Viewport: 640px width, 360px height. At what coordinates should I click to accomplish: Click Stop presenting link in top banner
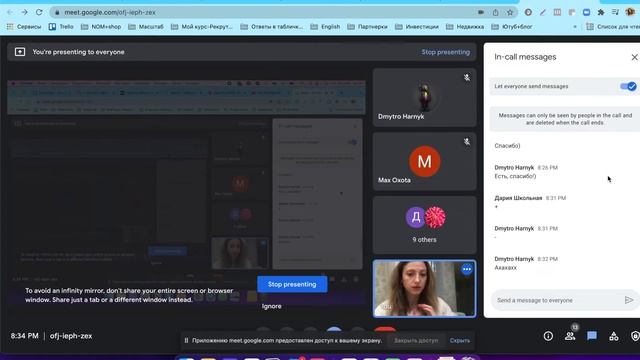445,52
